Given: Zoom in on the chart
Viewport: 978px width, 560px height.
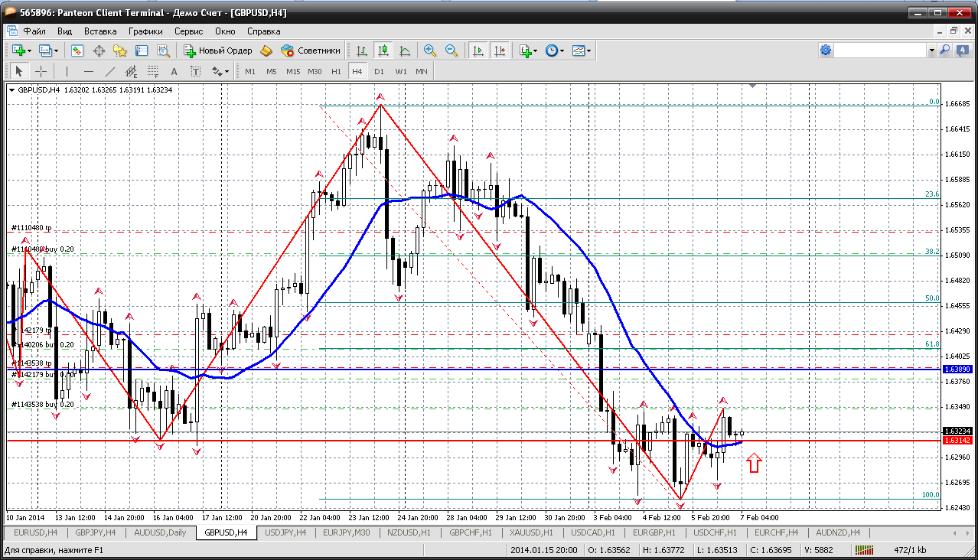Looking at the screenshot, I should pos(430,50).
